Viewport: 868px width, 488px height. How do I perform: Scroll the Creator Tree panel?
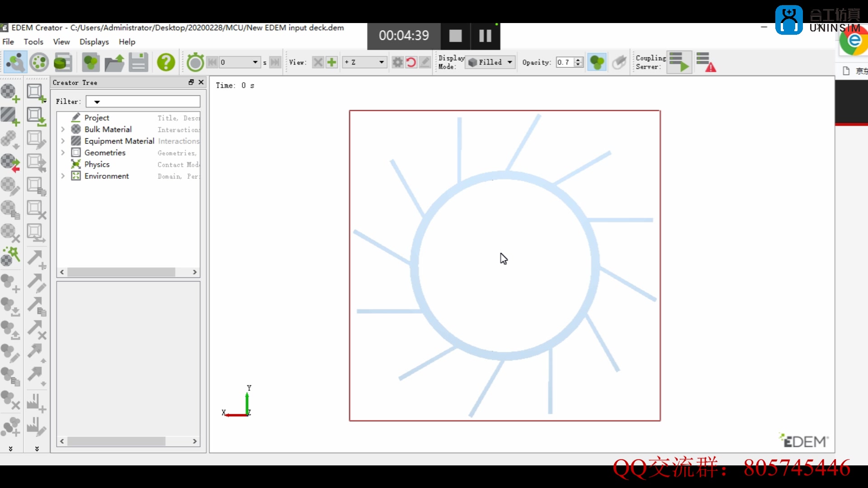(x=127, y=271)
